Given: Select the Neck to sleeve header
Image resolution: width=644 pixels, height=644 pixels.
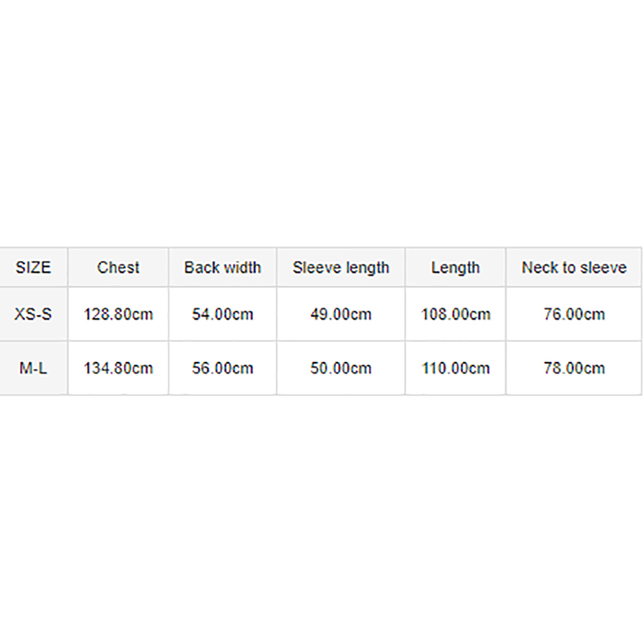Looking at the screenshot, I should pyautogui.click(x=574, y=267).
